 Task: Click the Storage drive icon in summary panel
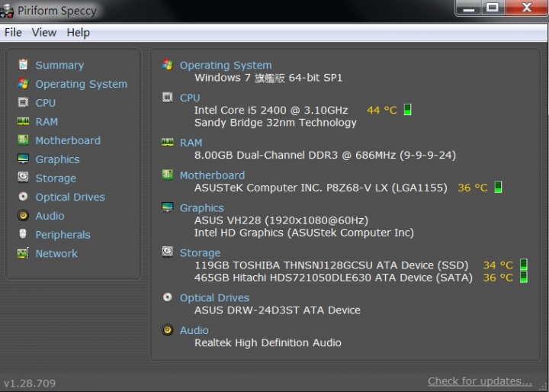[x=167, y=252]
